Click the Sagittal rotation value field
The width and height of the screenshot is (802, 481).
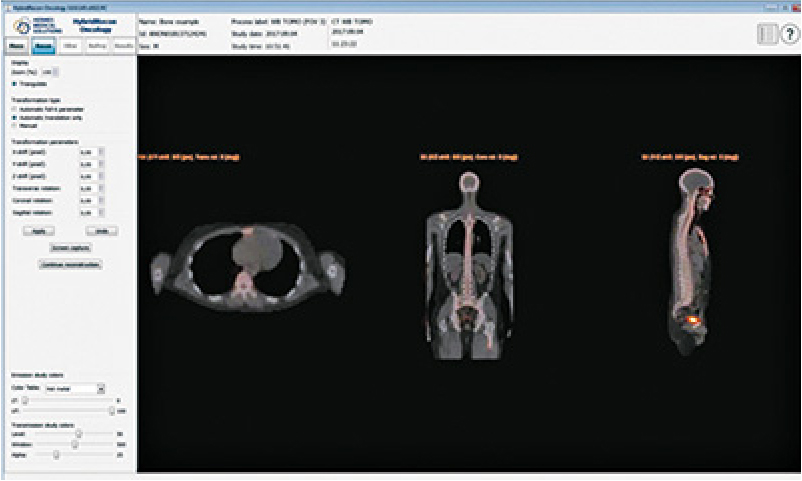(88, 213)
